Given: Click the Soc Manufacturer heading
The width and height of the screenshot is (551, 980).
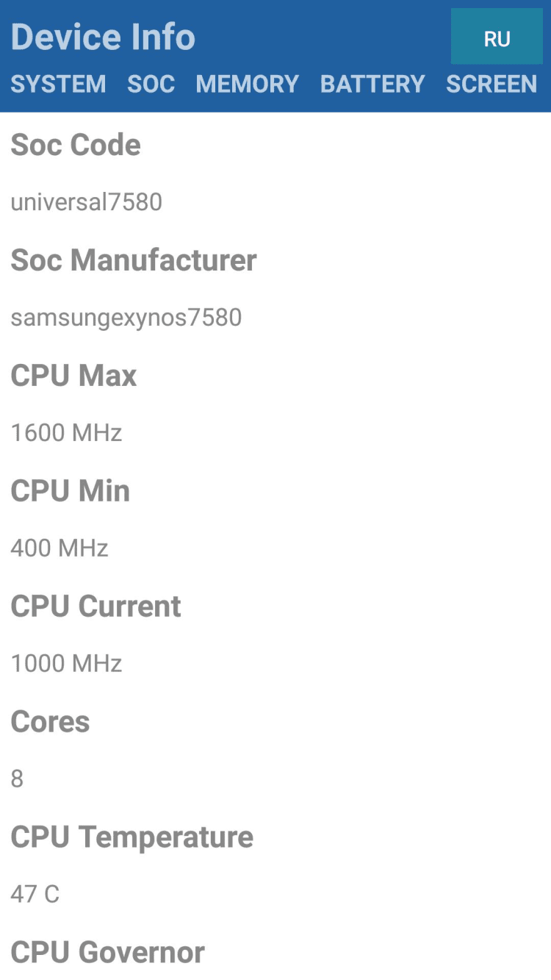Looking at the screenshot, I should pos(134,260).
